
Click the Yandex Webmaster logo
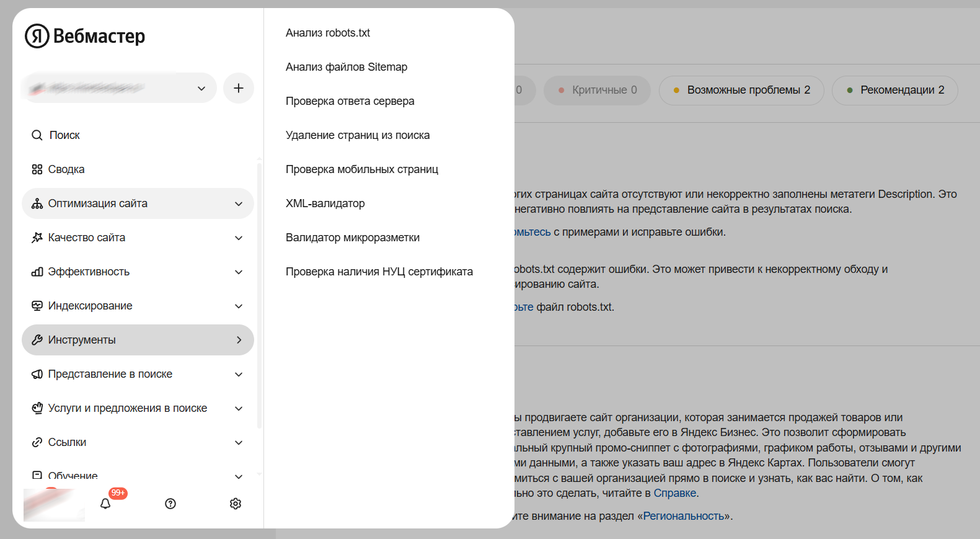pyautogui.click(x=85, y=36)
